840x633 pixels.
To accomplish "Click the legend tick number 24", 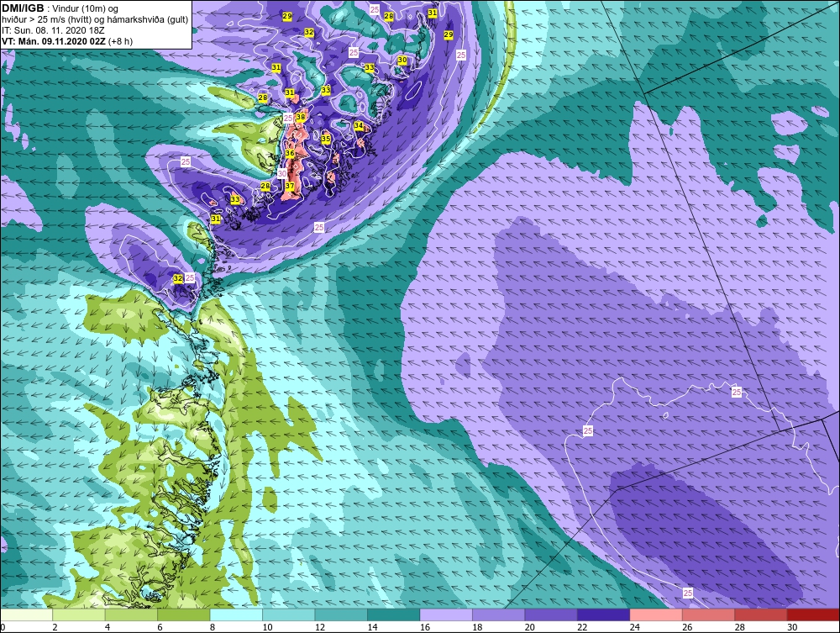I will coord(635,627).
